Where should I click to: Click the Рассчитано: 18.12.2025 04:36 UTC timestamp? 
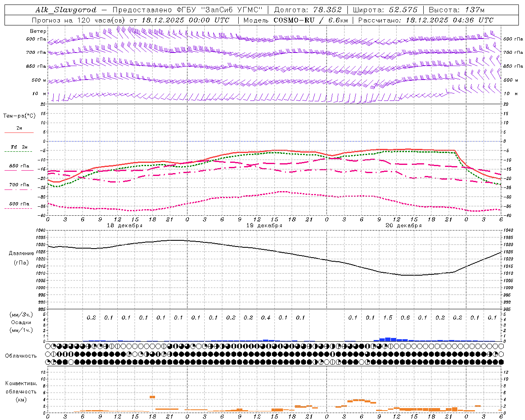(x=426, y=20)
